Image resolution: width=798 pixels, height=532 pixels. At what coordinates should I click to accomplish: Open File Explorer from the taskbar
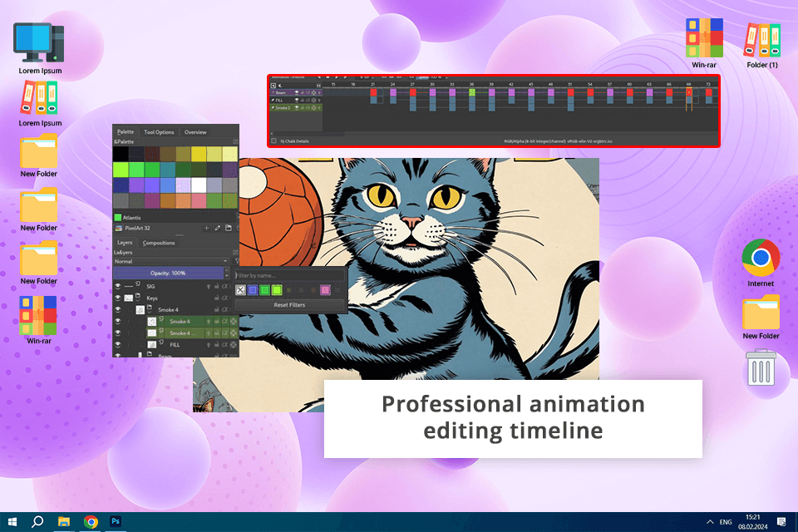click(64, 521)
